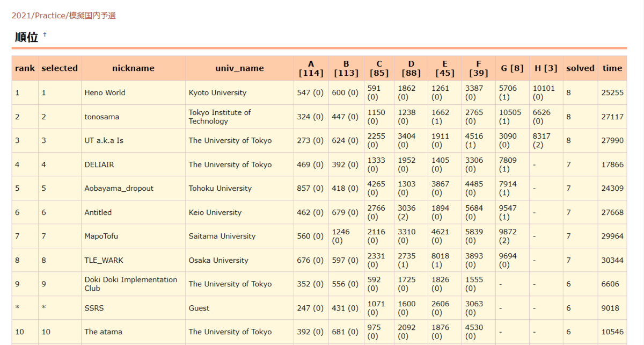Click the Antitled nickname cell
The image size is (644, 345).
pos(133,212)
